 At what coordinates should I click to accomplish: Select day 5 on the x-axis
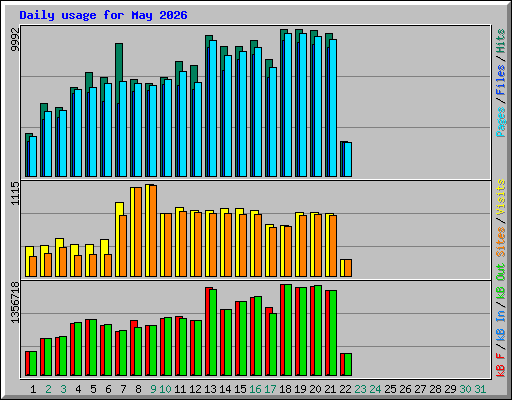93,389
